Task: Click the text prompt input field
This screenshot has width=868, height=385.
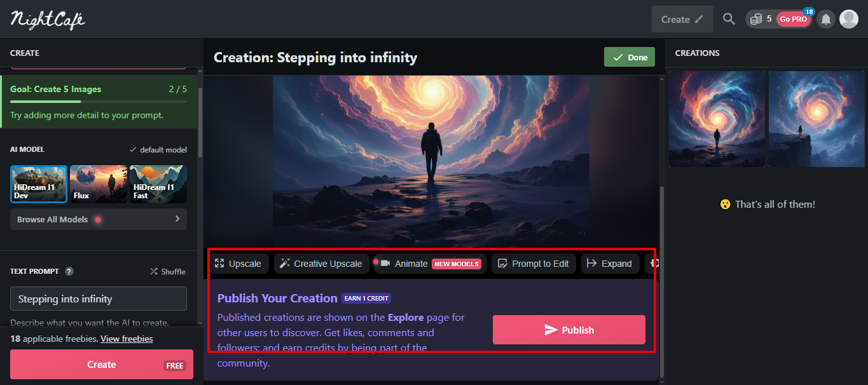Action: pyautogui.click(x=99, y=299)
